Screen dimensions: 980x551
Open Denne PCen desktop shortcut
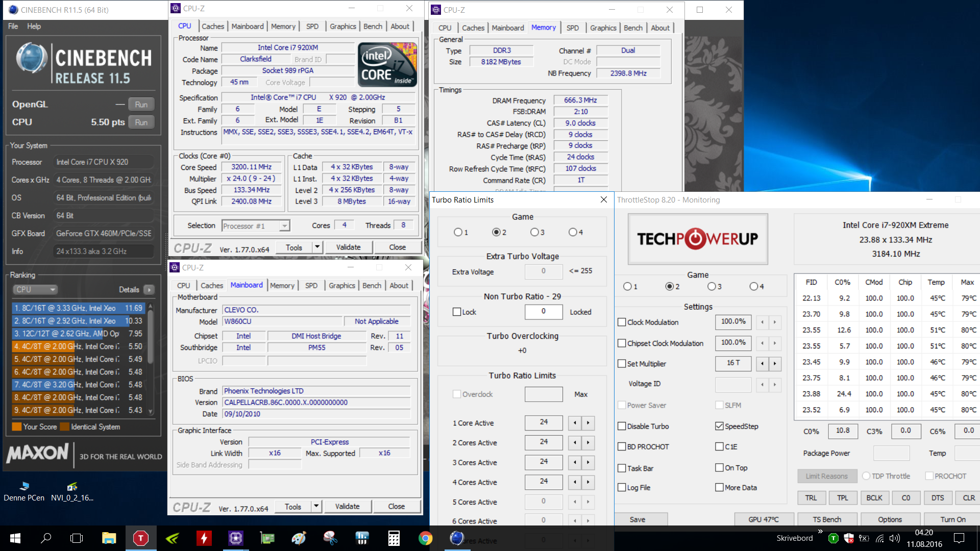point(24,492)
